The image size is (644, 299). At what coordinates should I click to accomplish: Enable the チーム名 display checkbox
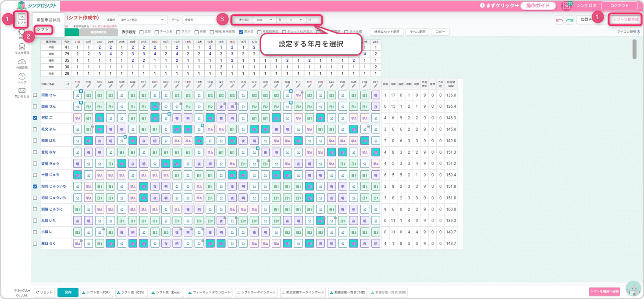point(157,32)
